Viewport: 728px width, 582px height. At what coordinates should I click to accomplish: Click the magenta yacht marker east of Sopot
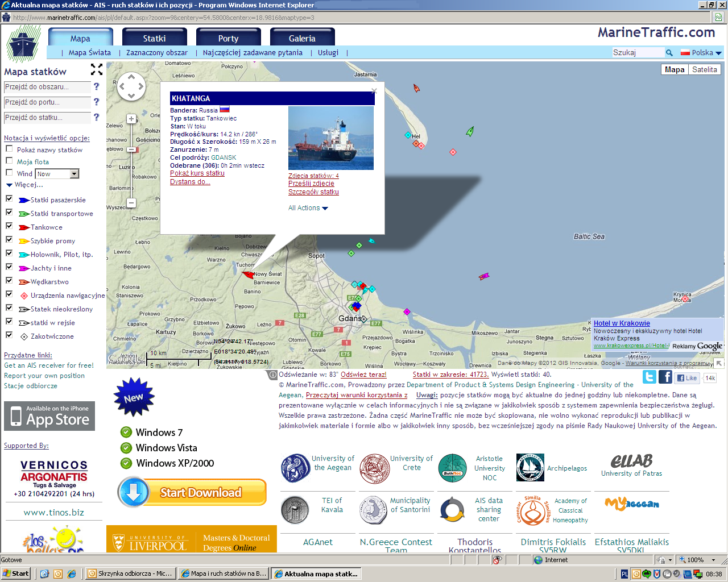tap(483, 277)
